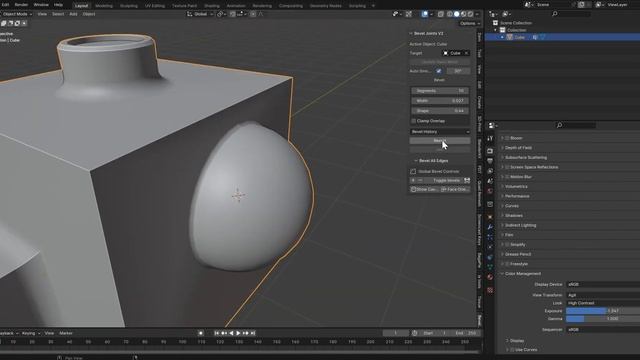The width and height of the screenshot is (640, 360).
Task: Jump to the timeline end frame
Action: pos(253,333)
